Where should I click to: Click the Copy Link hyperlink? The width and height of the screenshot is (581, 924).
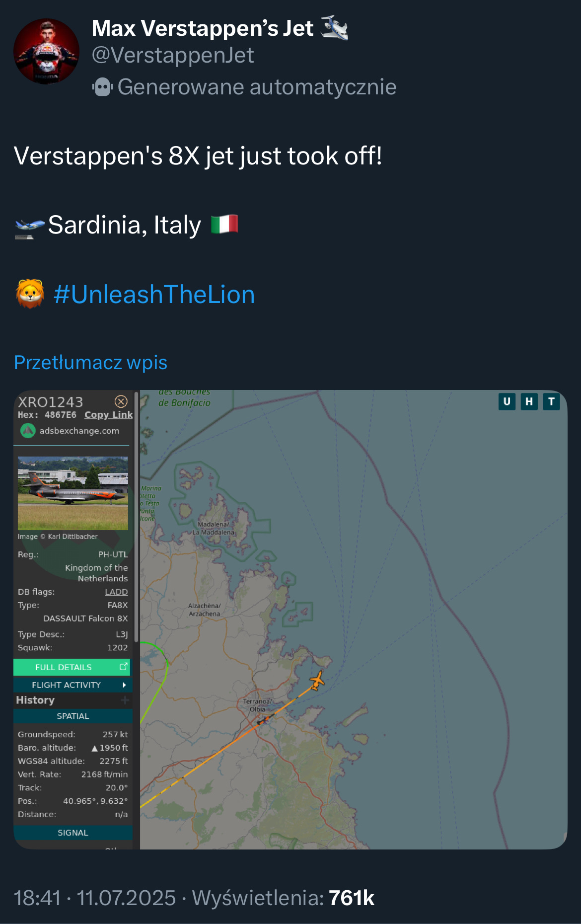tap(108, 415)
